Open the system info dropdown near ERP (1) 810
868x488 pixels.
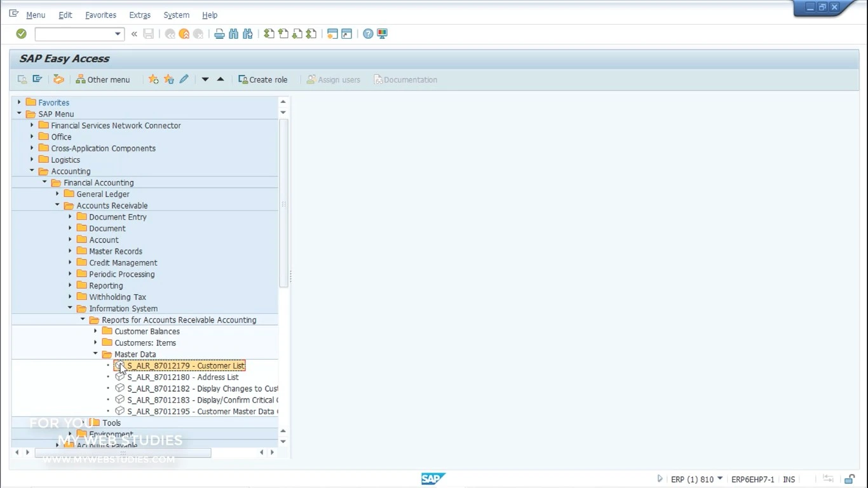pyautogui.click(x=720, y=479)
